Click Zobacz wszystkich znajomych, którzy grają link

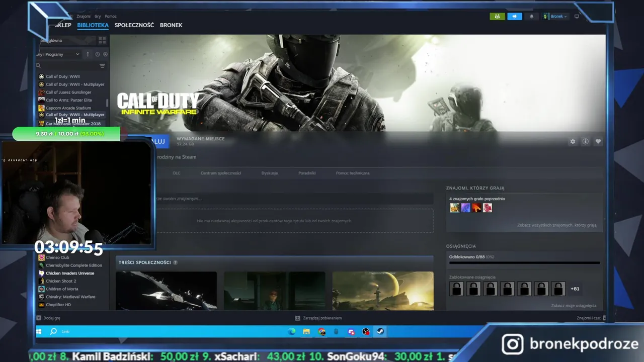tap(556, 225)
